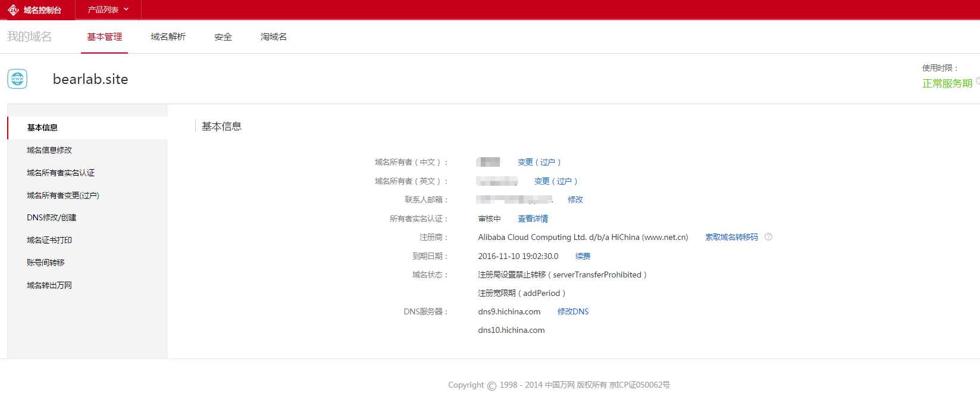The width and height of the screenshot is (980, 396).
Task: Click the 正常服务期 status text
Action: (x=947, y=83)
